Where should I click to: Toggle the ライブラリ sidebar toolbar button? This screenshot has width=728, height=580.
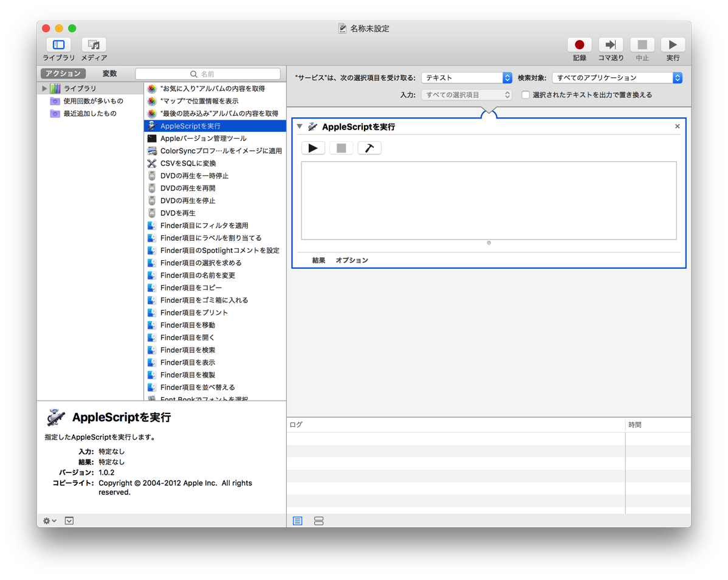tap(58, 44)
